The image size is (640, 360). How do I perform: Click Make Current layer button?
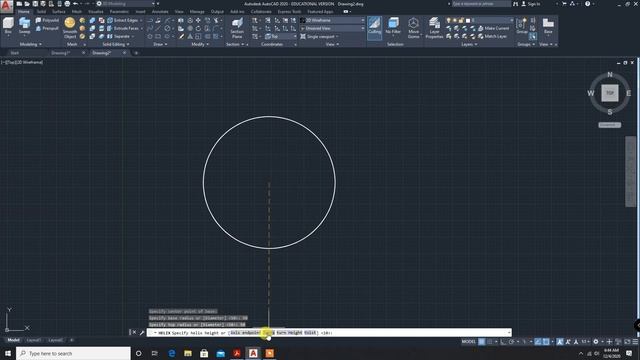pos(493,28)
